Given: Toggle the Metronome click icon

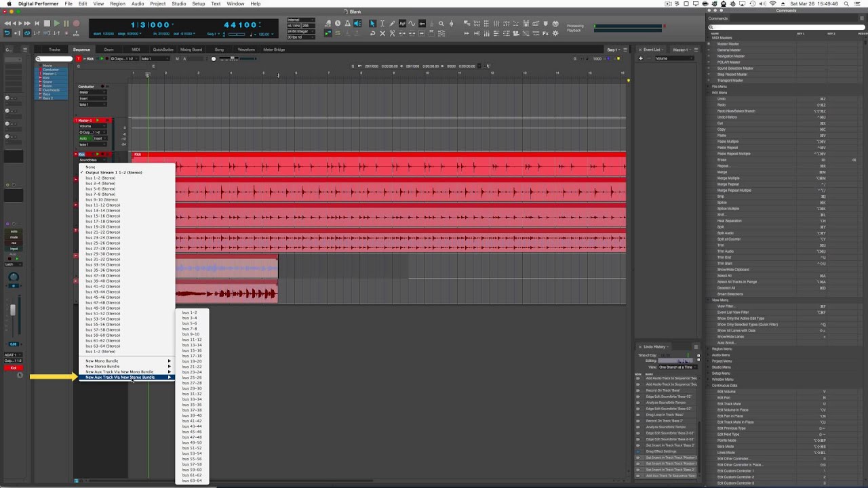Looking at the screenshot, I should pyautogui.click(x=347, y=23).
